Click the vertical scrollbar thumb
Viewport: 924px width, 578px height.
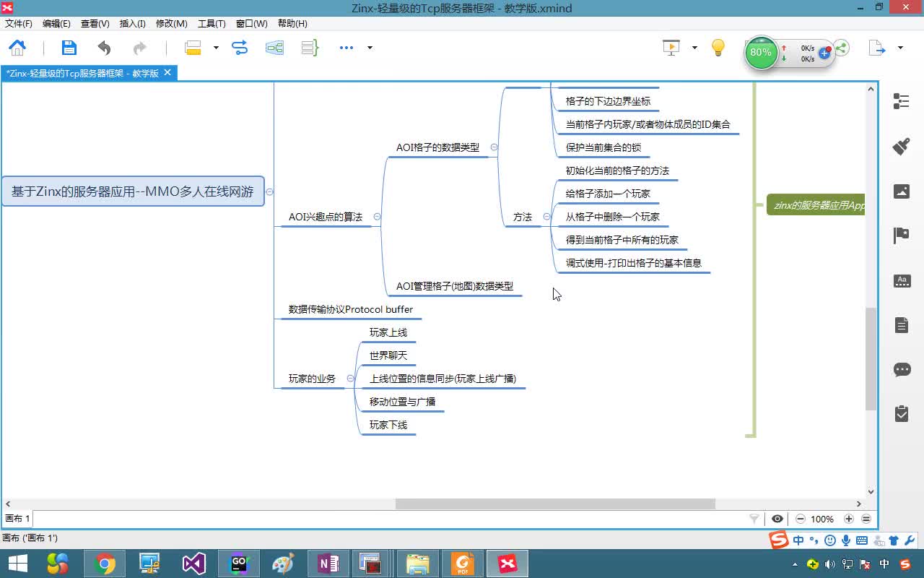click(871, 358)
